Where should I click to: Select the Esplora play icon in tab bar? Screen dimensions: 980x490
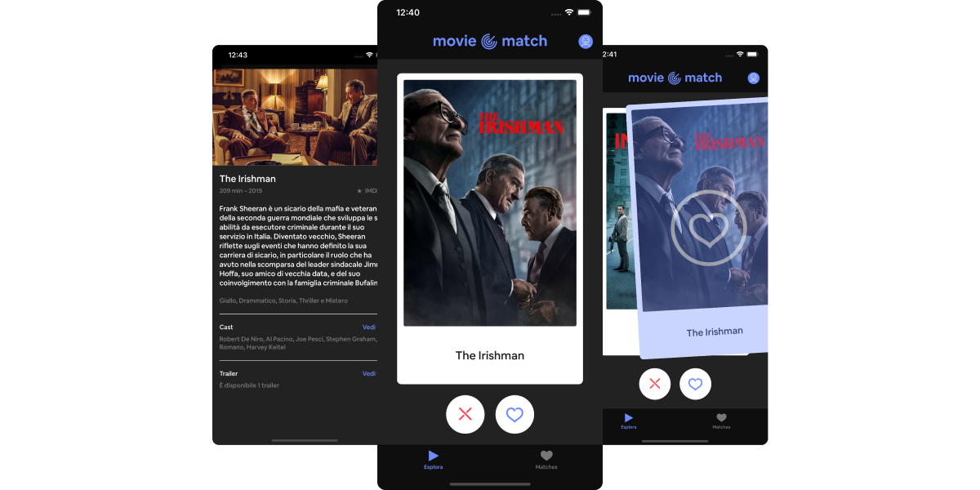[x=433, y=454]
